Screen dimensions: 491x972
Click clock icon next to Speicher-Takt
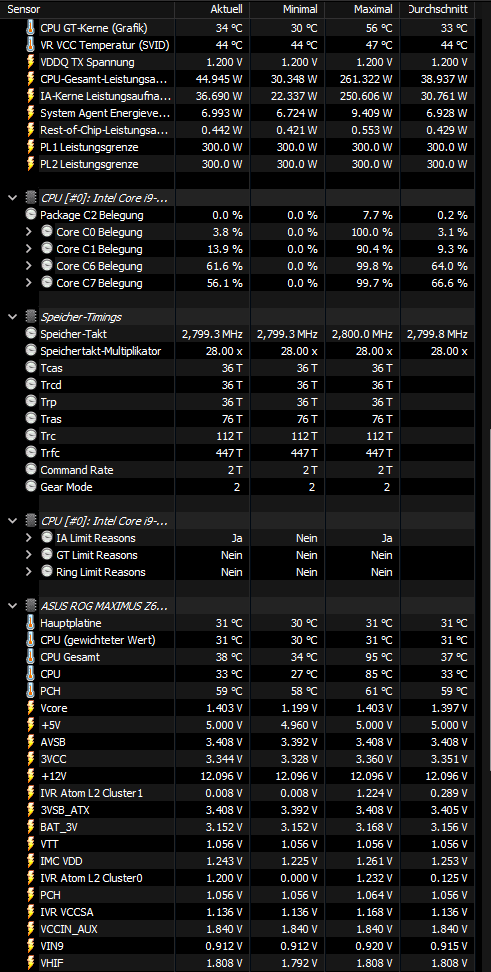[31, 334]
